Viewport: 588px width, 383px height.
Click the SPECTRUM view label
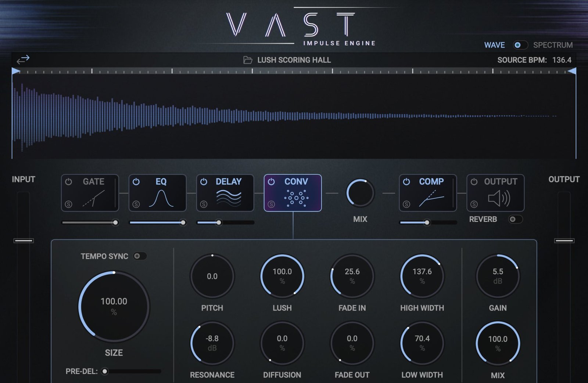(553, 45)
